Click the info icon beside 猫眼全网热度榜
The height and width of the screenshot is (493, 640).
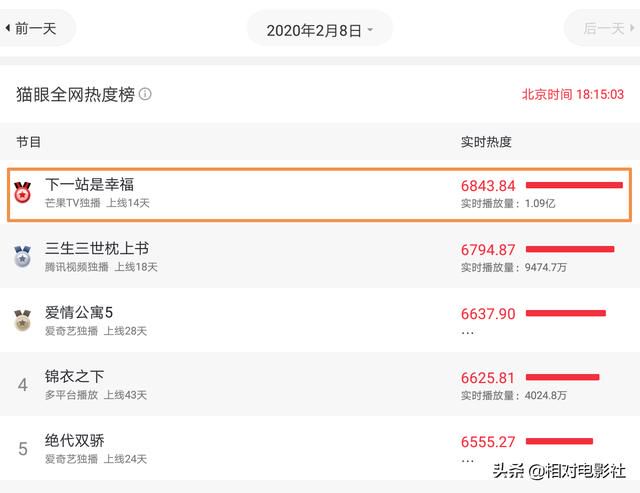(x=145, y=94)
